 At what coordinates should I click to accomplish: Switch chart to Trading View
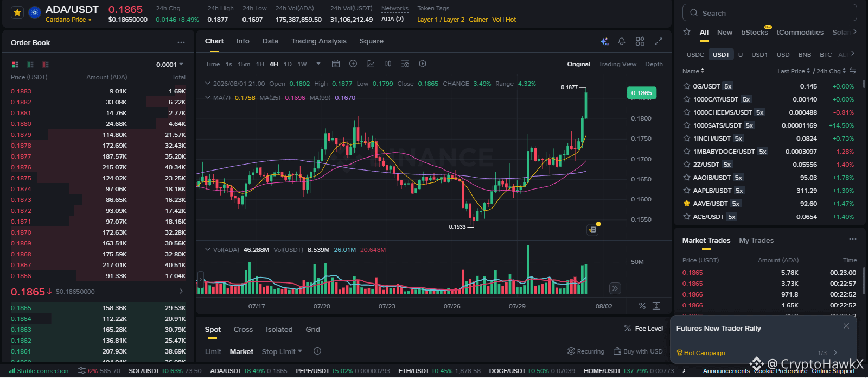click(x=617, y=64)
